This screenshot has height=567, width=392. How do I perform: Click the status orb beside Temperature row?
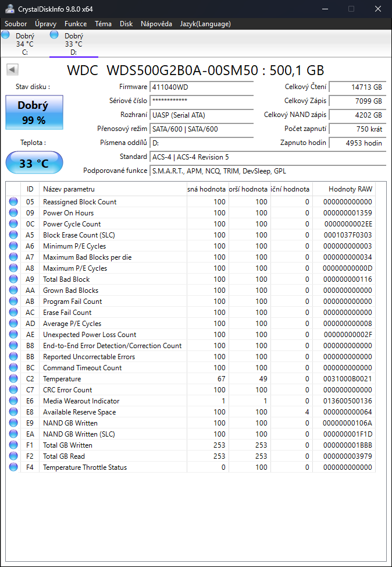coord(13,378)
